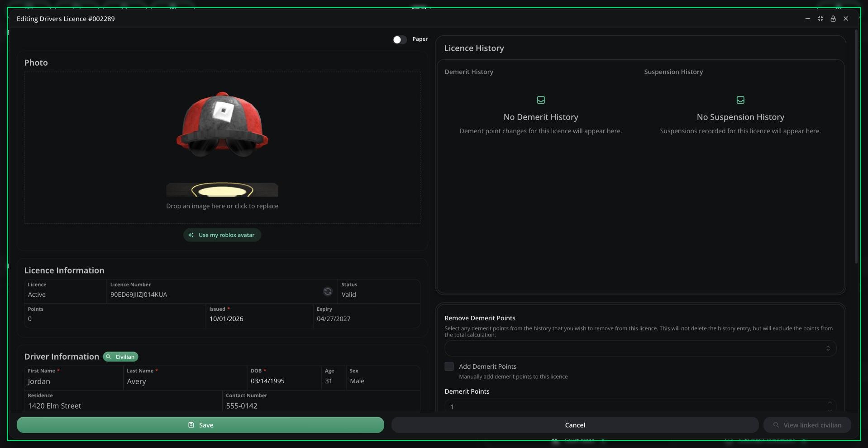
Task: Click the Demerit History heading
Action: click(x=469, y=72)
